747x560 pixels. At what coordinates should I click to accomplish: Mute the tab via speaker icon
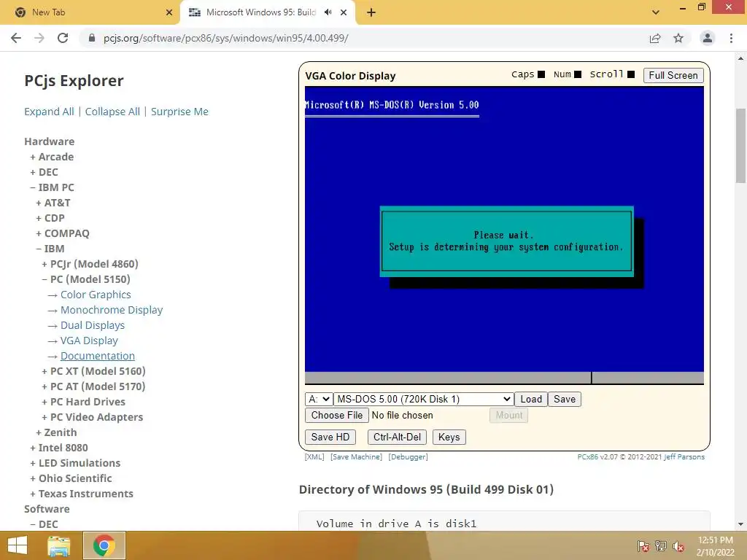tap(328, 12)
